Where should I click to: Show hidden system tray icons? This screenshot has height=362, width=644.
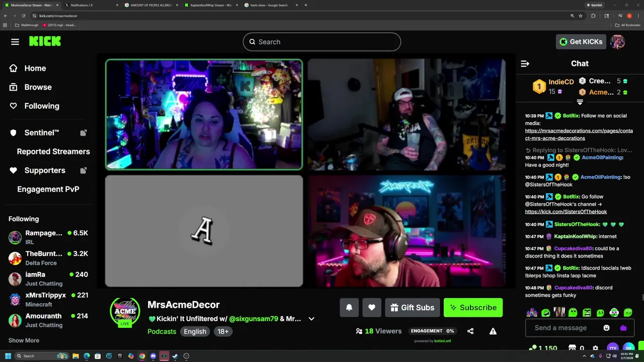pyautogui.click(x=585, y=356)
